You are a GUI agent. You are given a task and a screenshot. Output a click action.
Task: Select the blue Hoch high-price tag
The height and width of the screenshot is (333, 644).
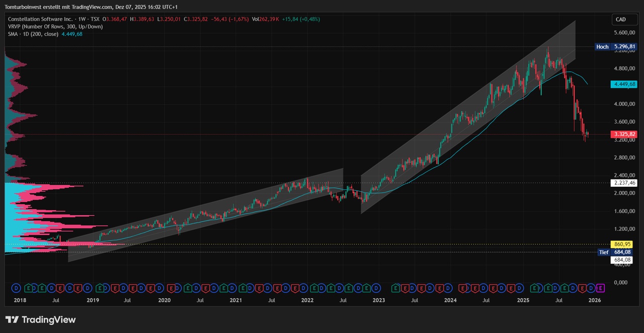602,47
